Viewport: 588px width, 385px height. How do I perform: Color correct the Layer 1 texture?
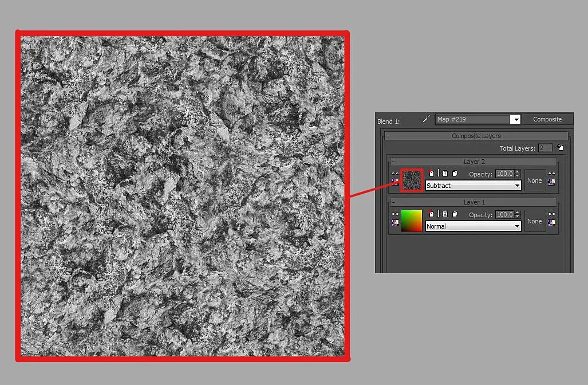[x=395, y=222]
